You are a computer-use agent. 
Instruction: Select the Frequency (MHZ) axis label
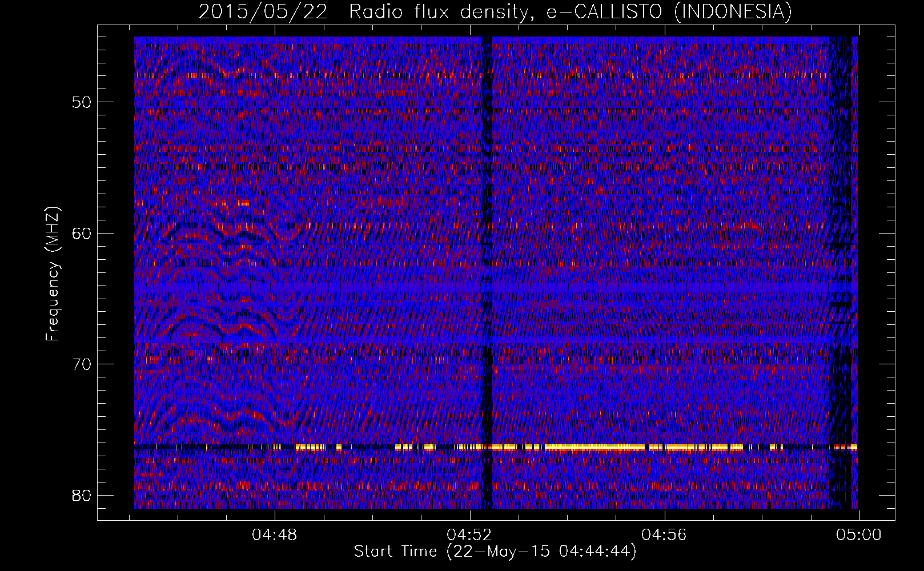coord(53,274)
